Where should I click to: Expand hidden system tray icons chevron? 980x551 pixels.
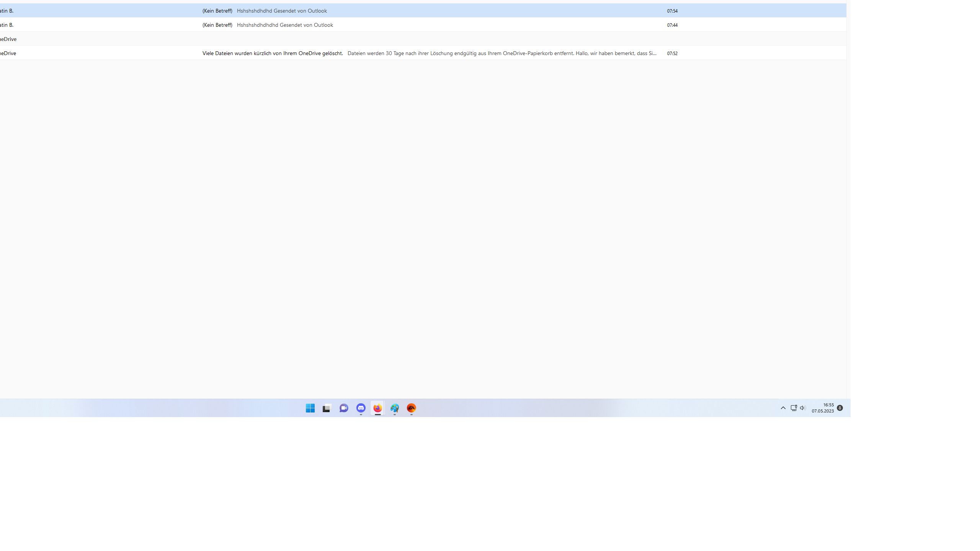tap(783, 408)
